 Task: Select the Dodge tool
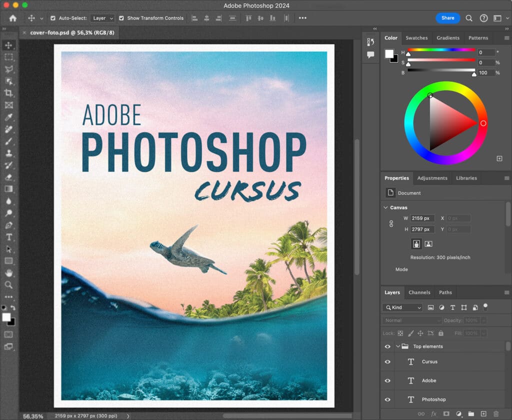[x=9, y=213]
